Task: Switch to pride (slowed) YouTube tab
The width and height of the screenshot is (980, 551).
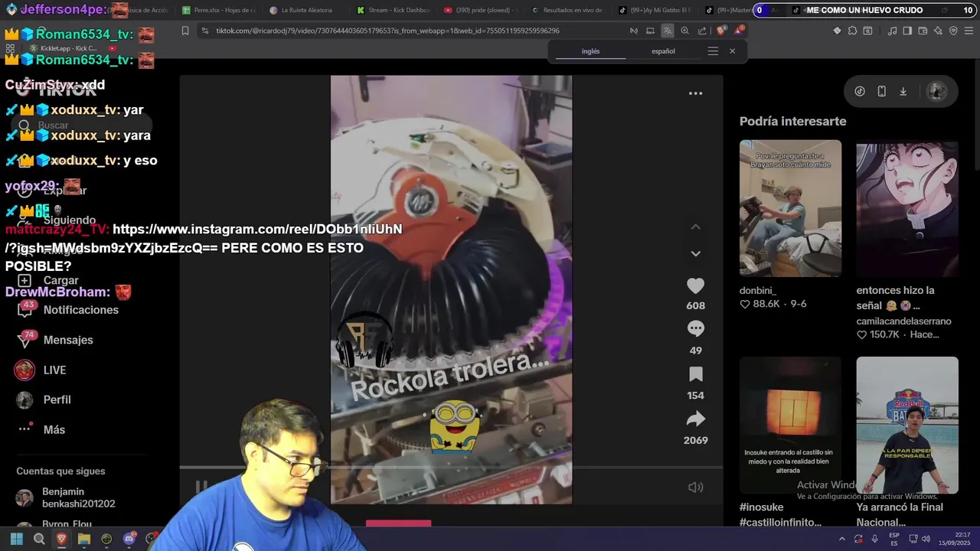Action: (479, 10)
